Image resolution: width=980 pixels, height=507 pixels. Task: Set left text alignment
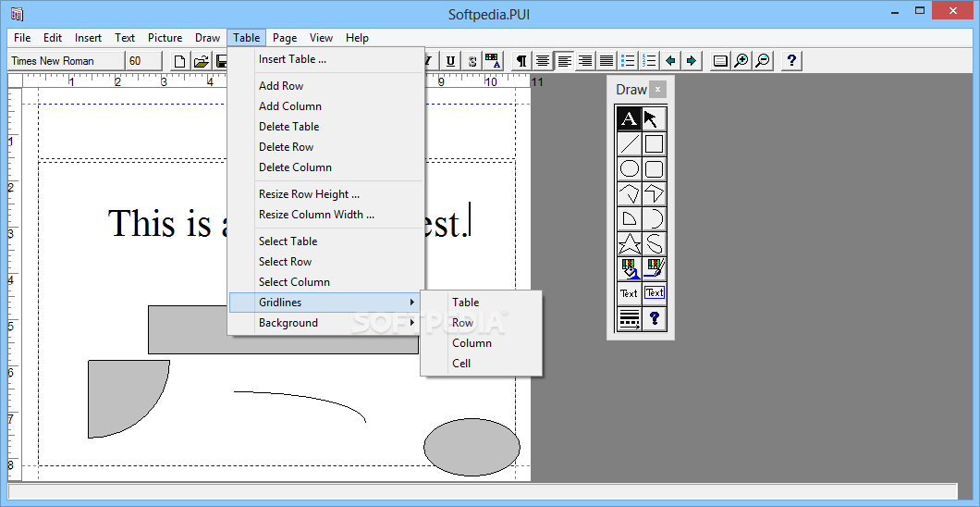coord(564,61)
